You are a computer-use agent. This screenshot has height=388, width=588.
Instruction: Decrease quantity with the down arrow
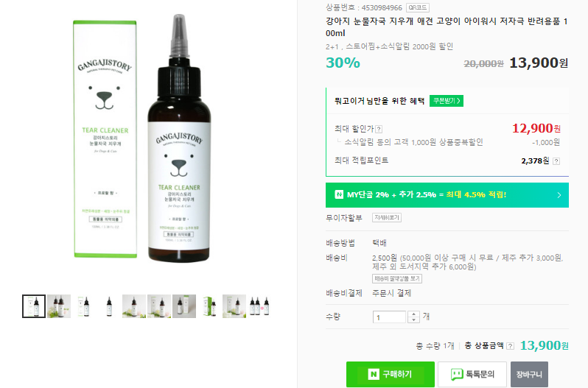[413, 320]
